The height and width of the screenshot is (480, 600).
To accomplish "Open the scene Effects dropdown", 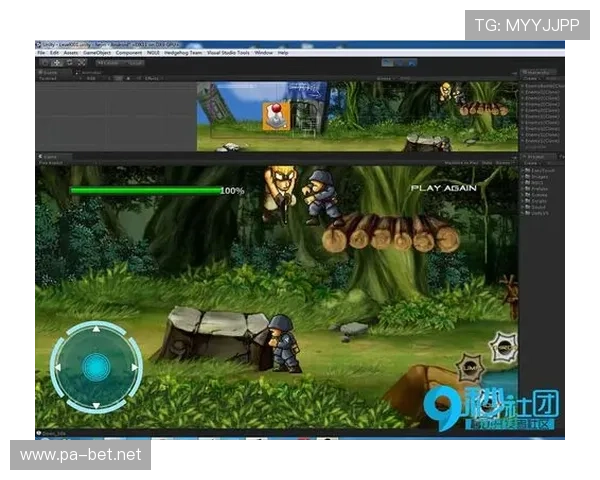I will pos(153,78).
